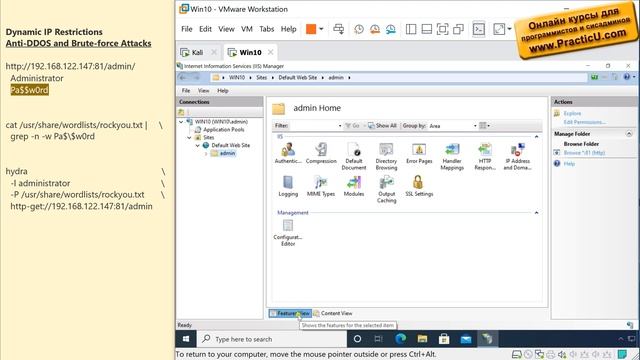Click the VMware snapshot take icon
The image size is (640, 360).
click(359, 29)
